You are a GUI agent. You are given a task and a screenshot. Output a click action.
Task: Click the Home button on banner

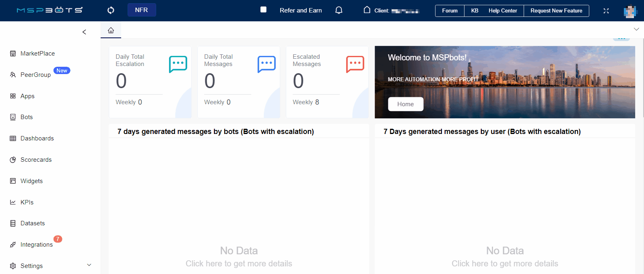[x=406, y=104]
